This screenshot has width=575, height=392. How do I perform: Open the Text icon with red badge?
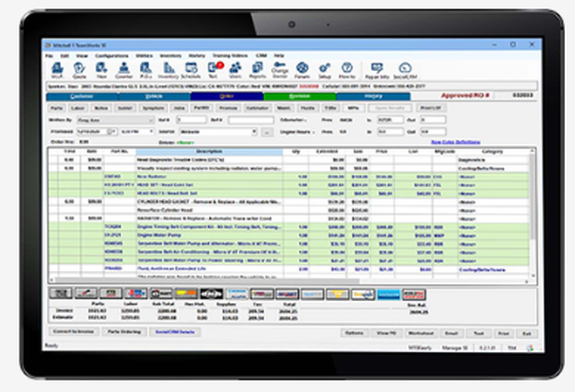(x=214, y=70)
